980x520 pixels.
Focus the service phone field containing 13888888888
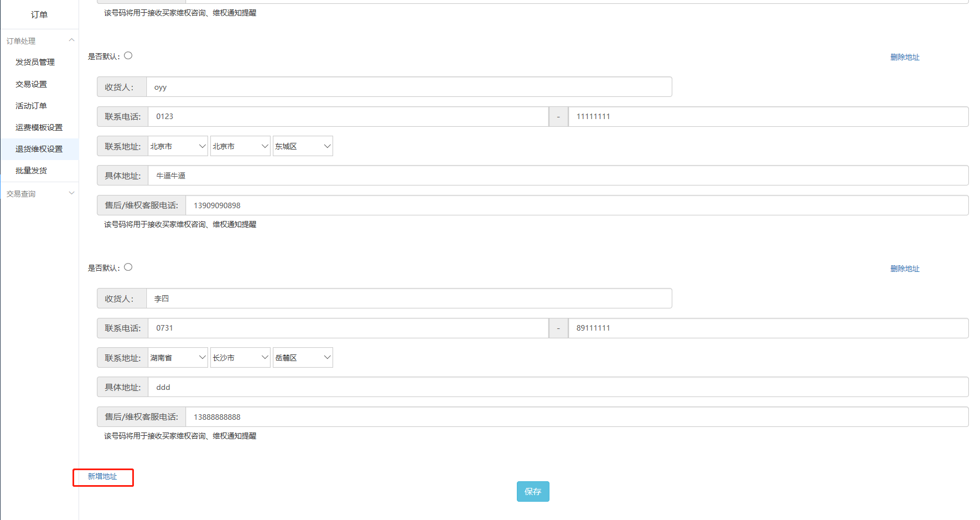coord(577,417)
